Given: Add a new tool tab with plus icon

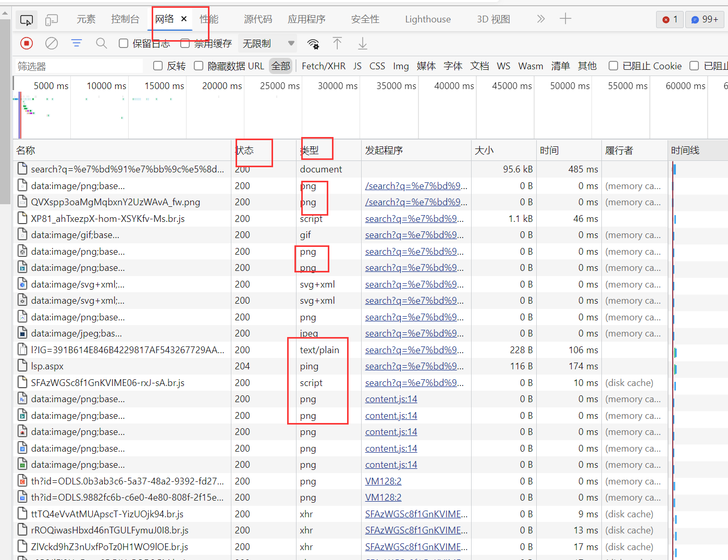Looking at the screenshot, I should click(x=565, y=19).
